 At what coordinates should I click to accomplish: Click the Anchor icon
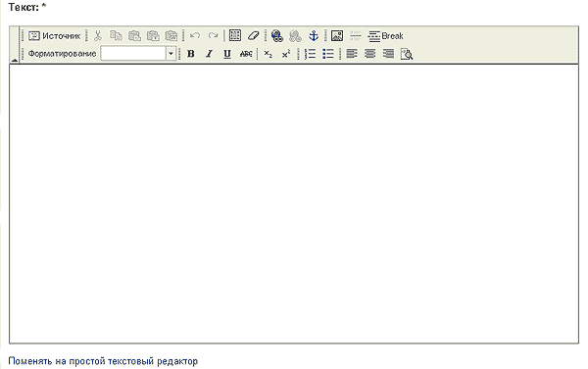[x=314, y=36]
